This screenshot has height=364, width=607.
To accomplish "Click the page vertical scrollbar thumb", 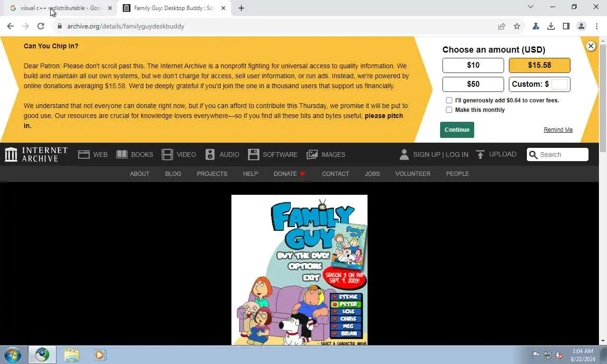I will coord(603,99).
